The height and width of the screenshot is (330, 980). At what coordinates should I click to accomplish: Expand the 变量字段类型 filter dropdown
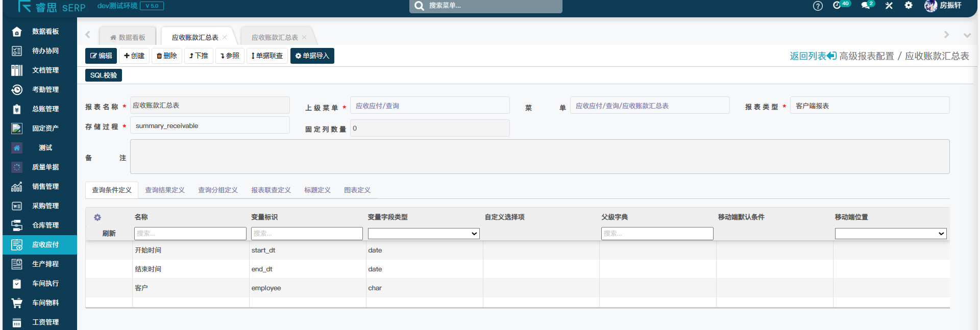point(424,234)
